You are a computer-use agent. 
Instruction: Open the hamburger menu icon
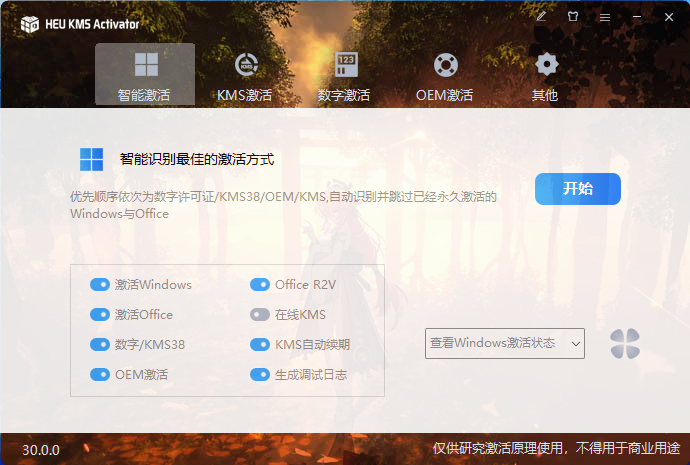point(604,17)
